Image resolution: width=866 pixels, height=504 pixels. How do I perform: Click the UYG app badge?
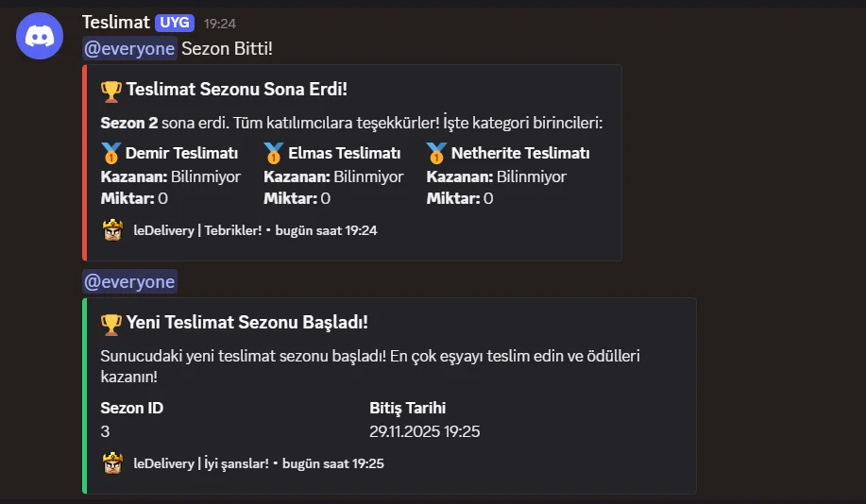pyautogui.click(x=175, y=23)
